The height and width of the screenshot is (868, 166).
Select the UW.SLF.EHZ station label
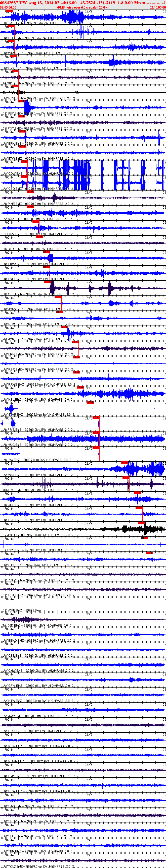coord(38,836)
